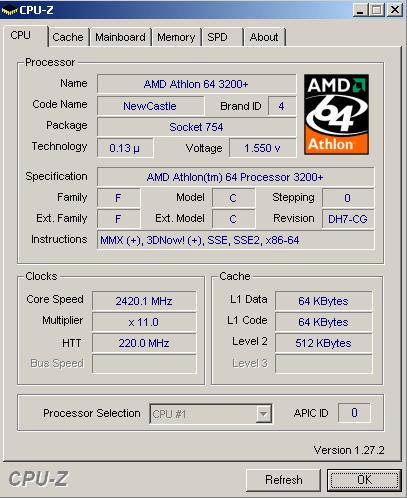Open the Mainboard tab
Viewport: 407px width, 498px height.
[x=120, y=37]
